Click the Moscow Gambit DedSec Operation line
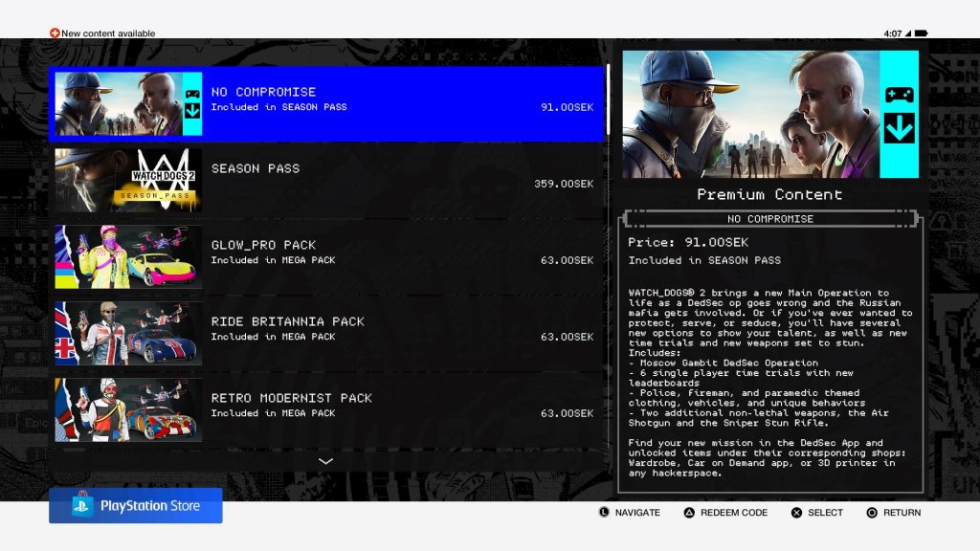This screenshot has width=980, height=551. [724, 363]
